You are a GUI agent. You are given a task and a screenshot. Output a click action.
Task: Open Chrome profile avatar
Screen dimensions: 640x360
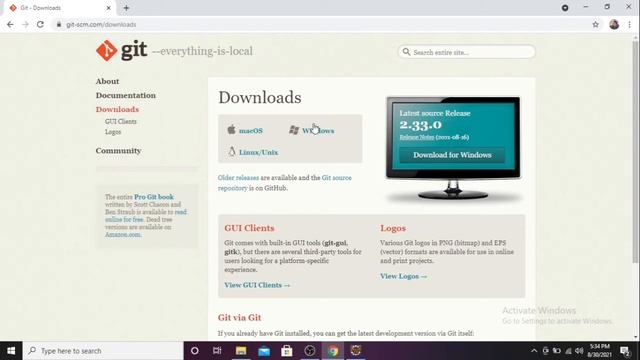coord(614,24)
